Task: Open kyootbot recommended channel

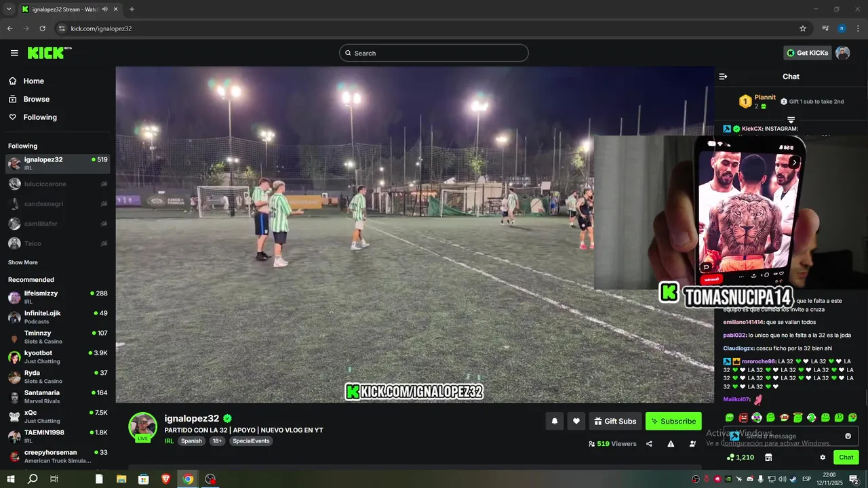Action: 58,357
